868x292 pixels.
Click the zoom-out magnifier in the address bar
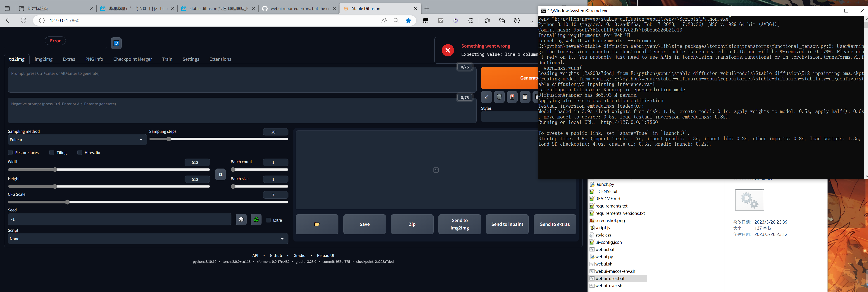(396, 21)
